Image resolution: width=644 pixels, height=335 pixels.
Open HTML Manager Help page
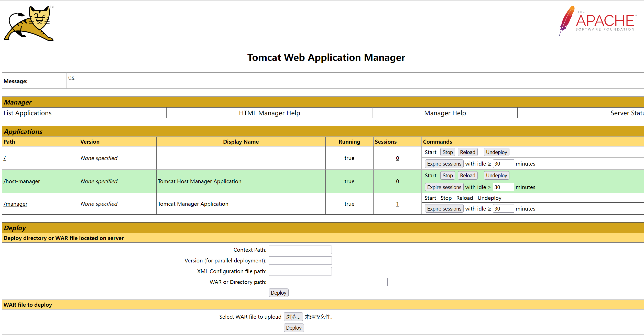coord(269,113)
